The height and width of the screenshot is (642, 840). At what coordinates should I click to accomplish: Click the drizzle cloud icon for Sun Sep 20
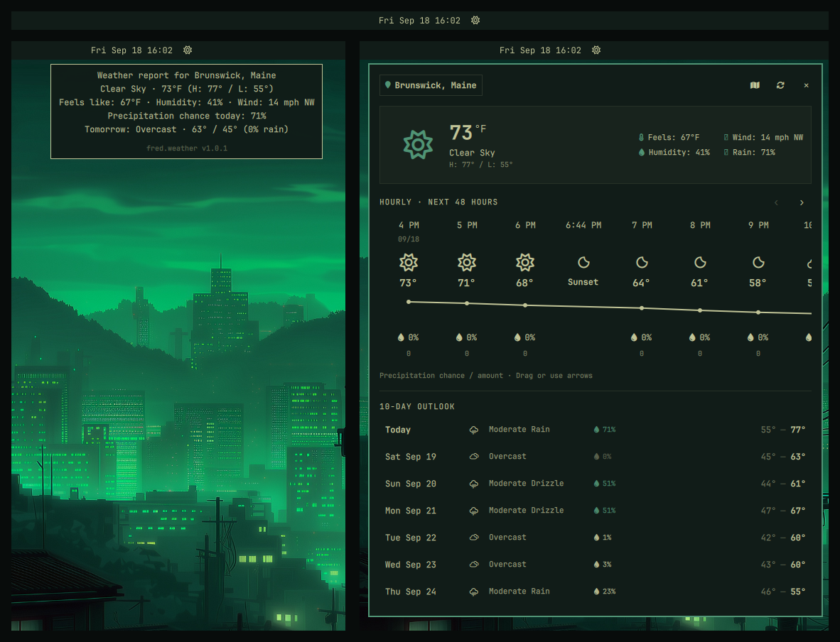pos(474,484)
